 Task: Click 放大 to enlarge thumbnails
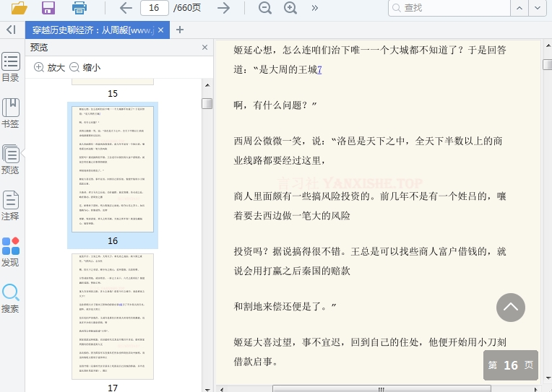pos(49,67)
